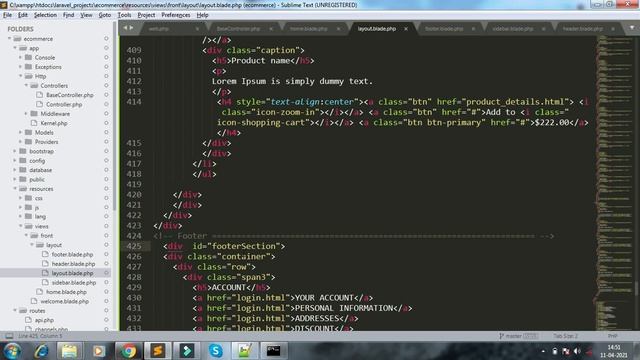The image size is (640, 360).
Task: Switch to the header.blade.php tab
Action: 582,29
